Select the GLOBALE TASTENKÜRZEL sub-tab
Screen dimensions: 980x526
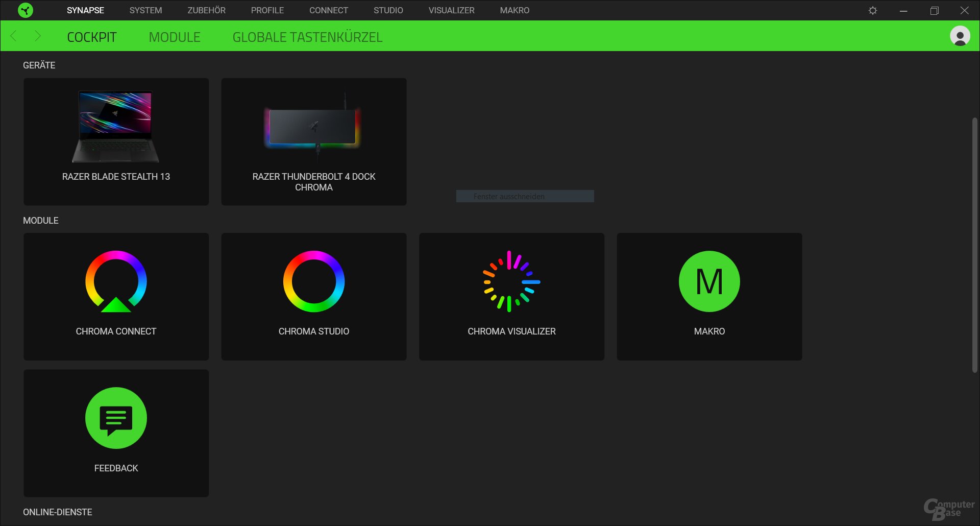tap(307, 37)
